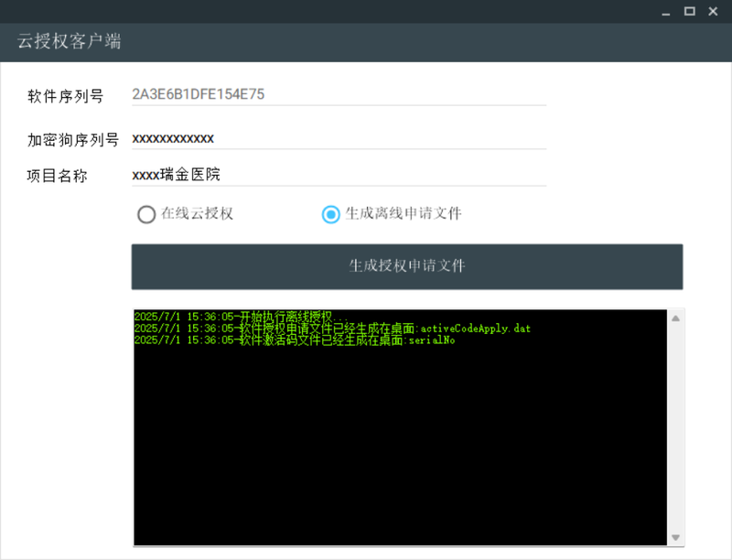Viewport: 732px width, 560px height.
Task: Click the log line mentioning activeCodeApply.dat
Action: pyautogui.click(x=332, y=328)
